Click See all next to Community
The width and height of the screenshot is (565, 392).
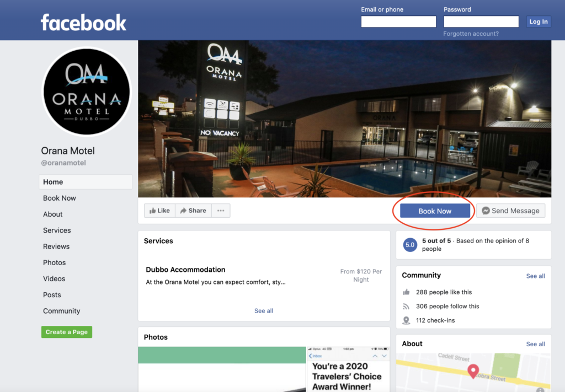coord(535,276)
